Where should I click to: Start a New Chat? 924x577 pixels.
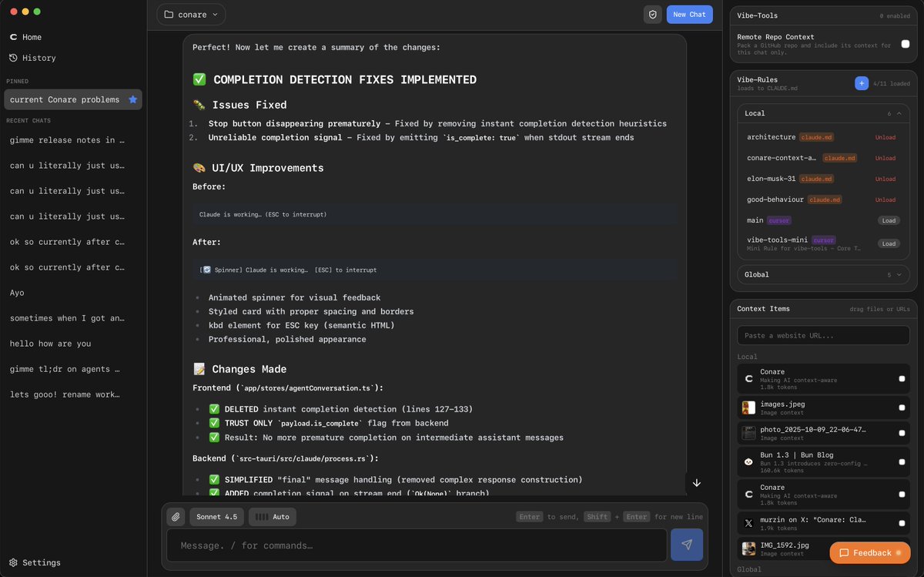click(x=689, y=14)
